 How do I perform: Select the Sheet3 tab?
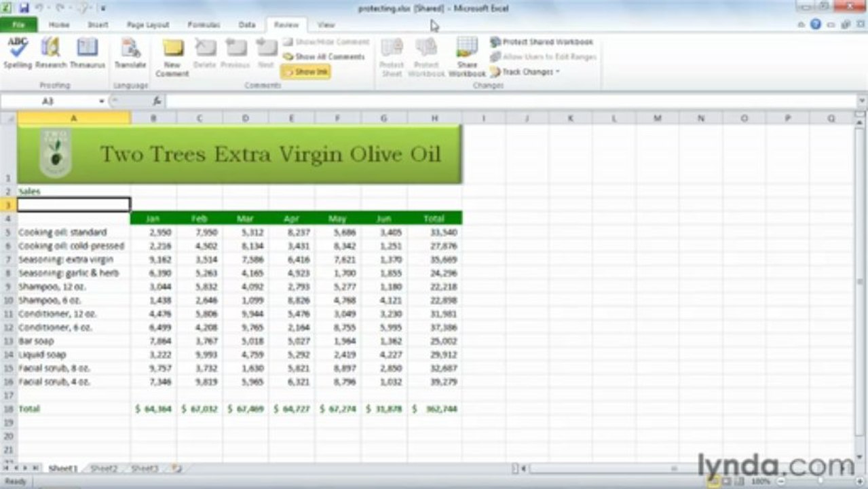pyautogui.click(x=145, y=468)
